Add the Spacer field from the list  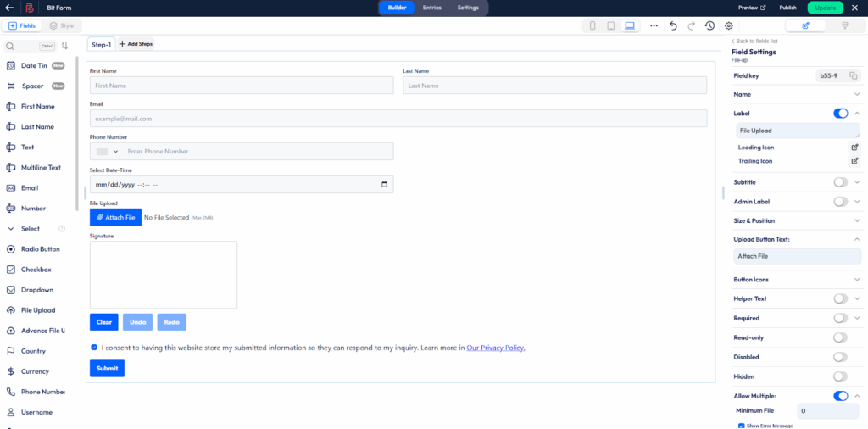(36, 86)
